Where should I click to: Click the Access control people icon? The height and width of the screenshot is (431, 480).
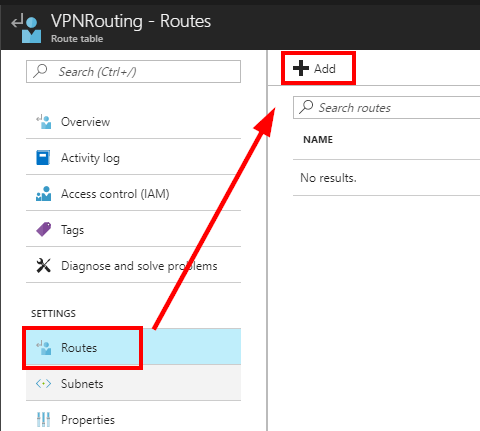[44, 194]
